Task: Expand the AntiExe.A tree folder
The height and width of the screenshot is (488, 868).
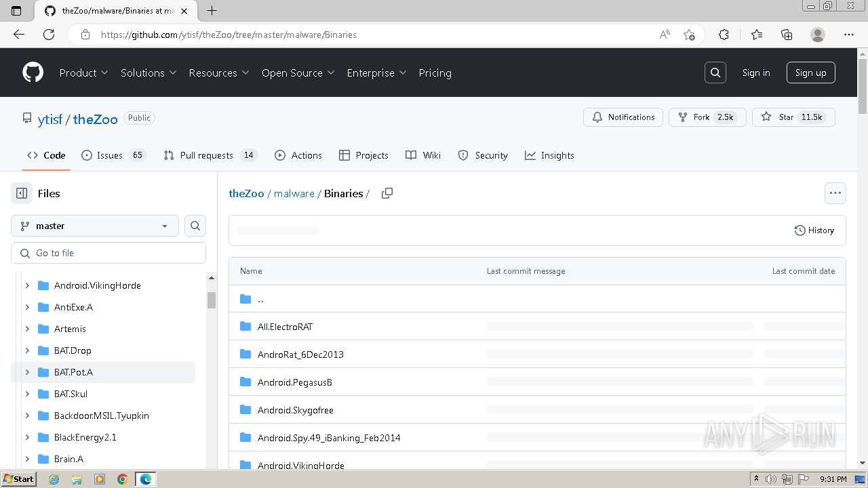Action: 27,307
